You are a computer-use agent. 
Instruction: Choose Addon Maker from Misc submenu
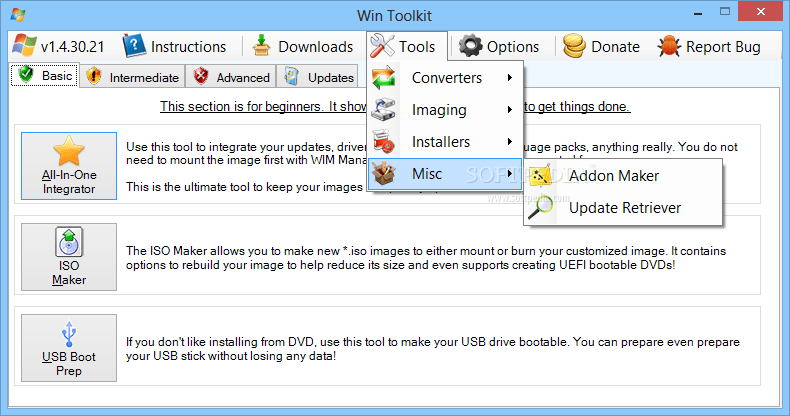pyautogui.click(x=623, y=176)
